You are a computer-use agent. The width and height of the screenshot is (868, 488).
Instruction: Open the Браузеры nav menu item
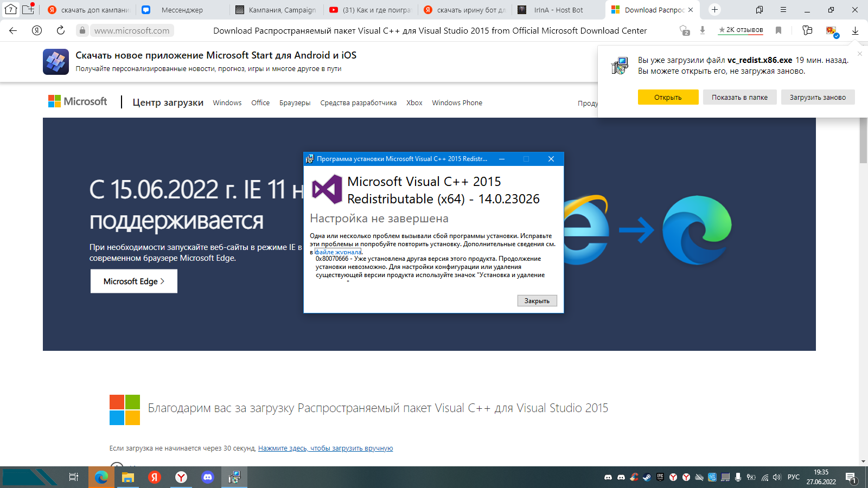tap(295, 102)
